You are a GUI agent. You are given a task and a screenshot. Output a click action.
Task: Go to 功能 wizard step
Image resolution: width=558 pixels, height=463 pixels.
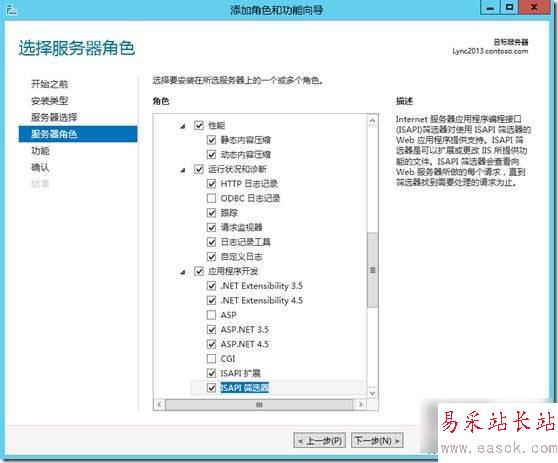[x=40, y=151]
